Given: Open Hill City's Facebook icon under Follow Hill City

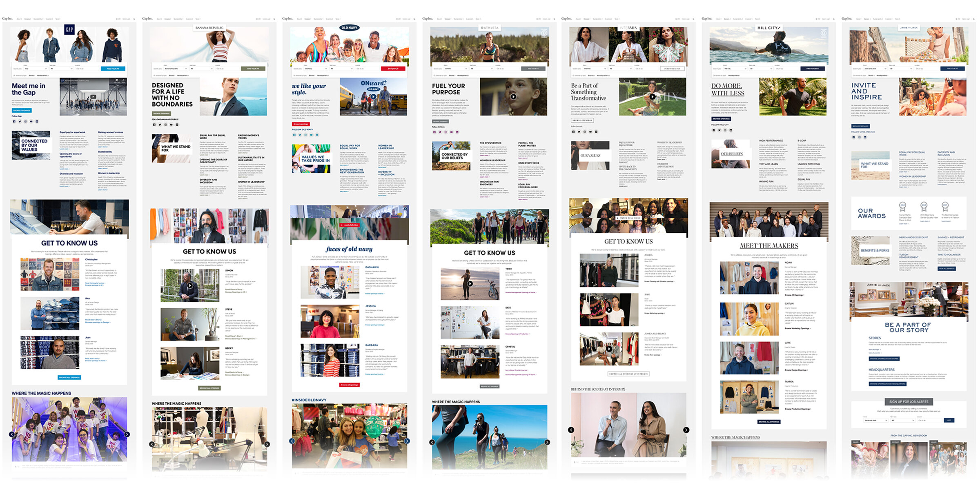Looking at the screenshot, I should point(714,130).
